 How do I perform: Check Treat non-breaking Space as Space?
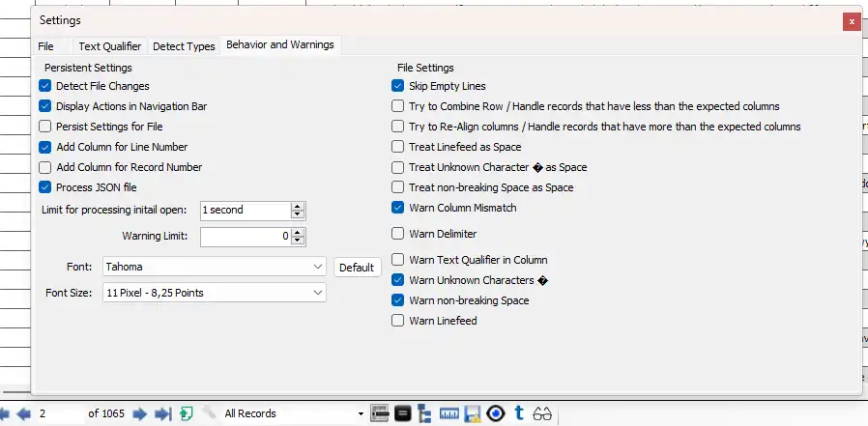397,187
